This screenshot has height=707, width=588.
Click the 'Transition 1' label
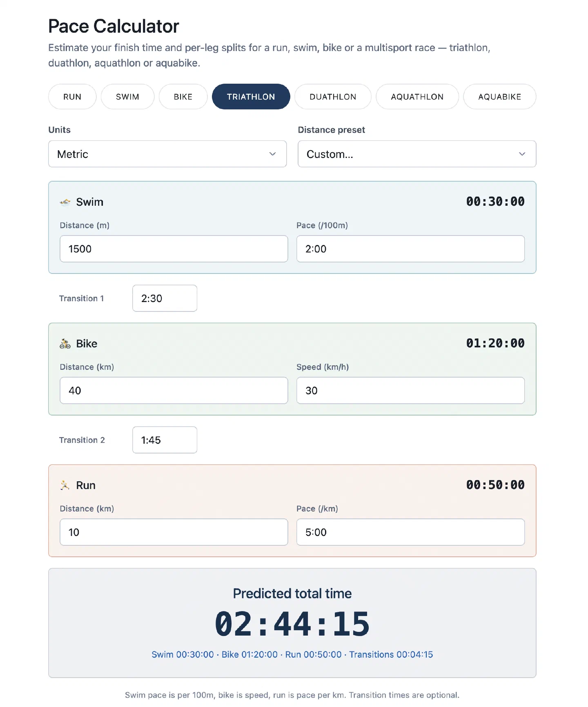[81, 298]
